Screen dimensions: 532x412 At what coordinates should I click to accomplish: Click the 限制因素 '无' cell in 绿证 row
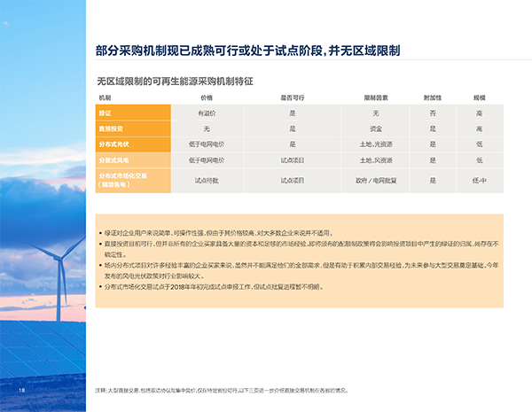(x=376, y=113)
